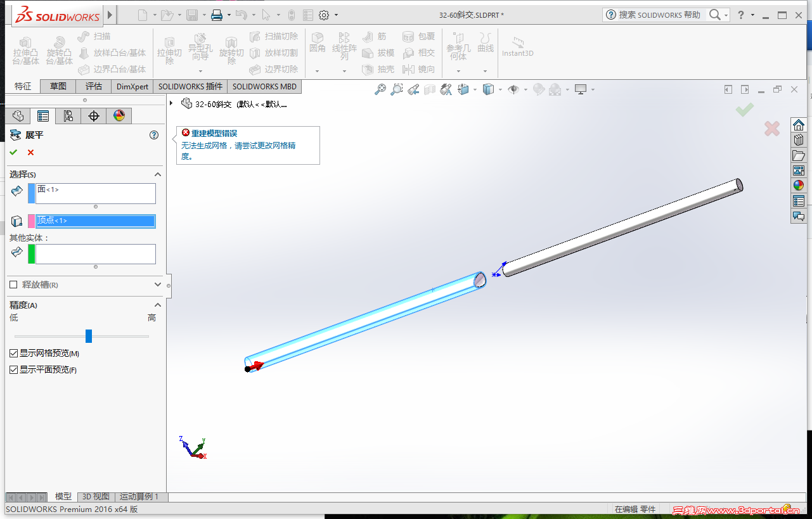Open the Design Library task pane icon
812x519 pixels.
pos(799,140)
